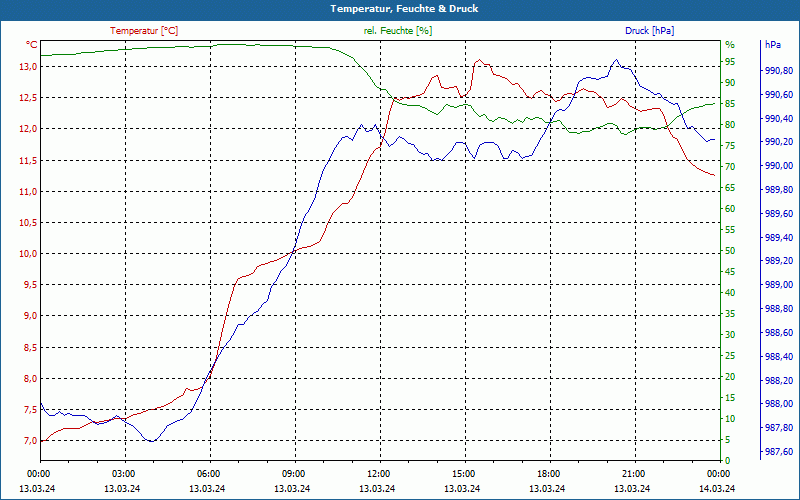Click the '03:00' time axis label
800x500 pixels.
tap(123, 473)
